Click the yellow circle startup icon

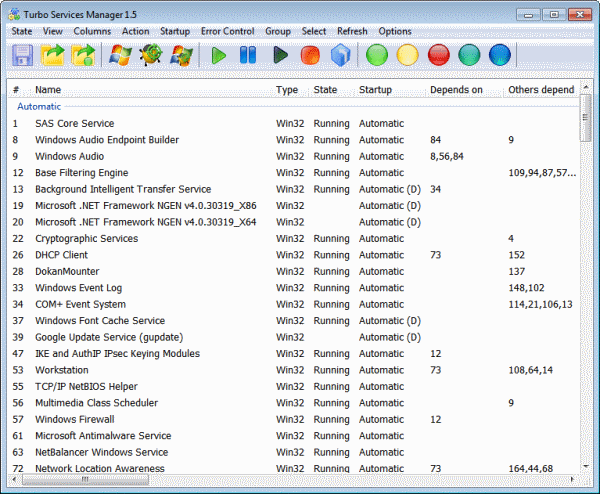pos(408,55)
